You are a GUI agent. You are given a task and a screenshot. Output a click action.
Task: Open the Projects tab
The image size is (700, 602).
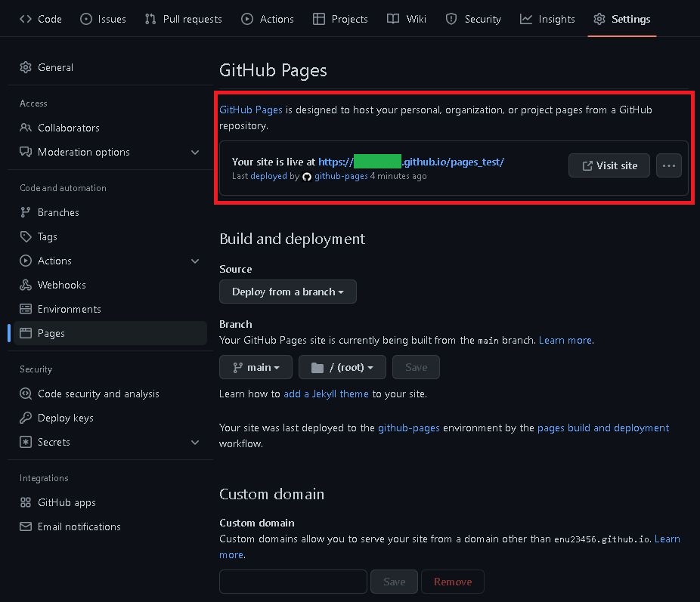click(341, 19)
